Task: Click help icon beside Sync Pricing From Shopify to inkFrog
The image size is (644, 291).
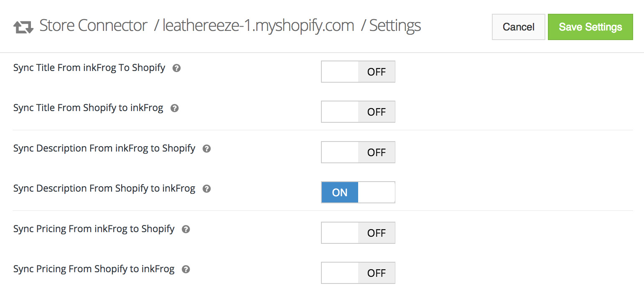Action: 186,269
